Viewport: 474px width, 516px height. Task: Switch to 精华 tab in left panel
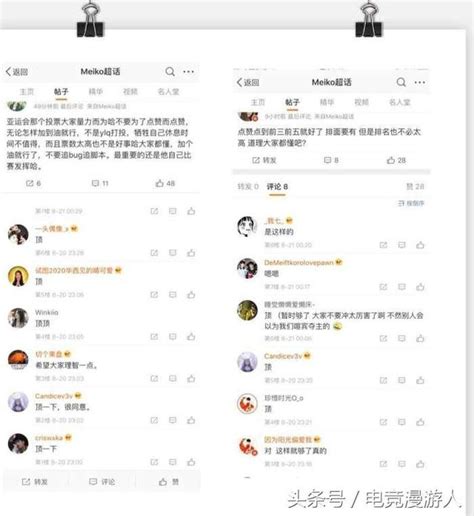tap(96, 92)
